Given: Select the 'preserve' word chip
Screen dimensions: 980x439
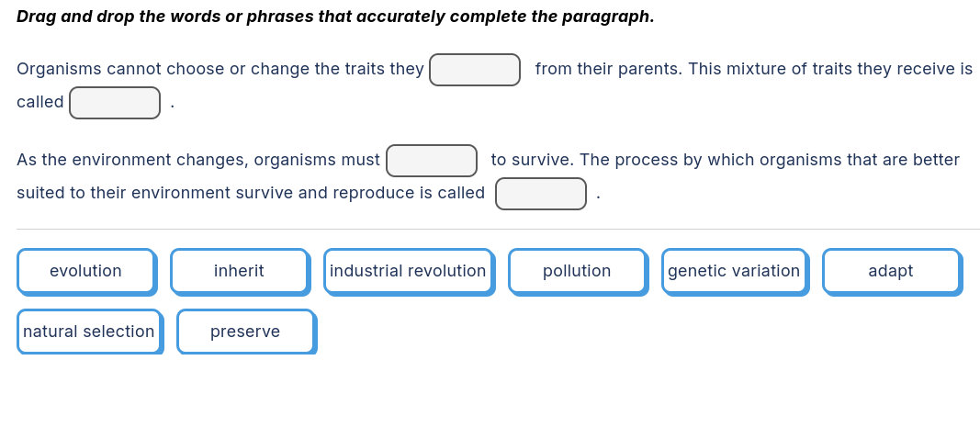Looking at the screenshot, I should click(x=245, y=332).
